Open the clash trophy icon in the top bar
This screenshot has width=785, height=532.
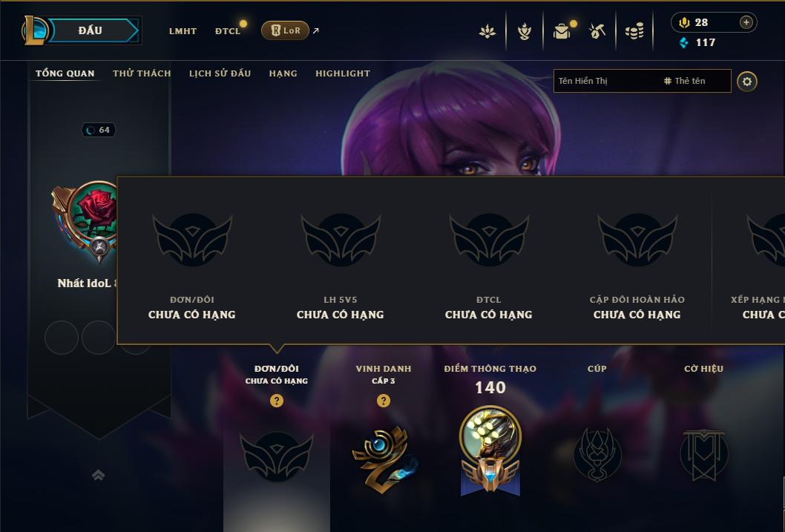[x=524, y=31]
